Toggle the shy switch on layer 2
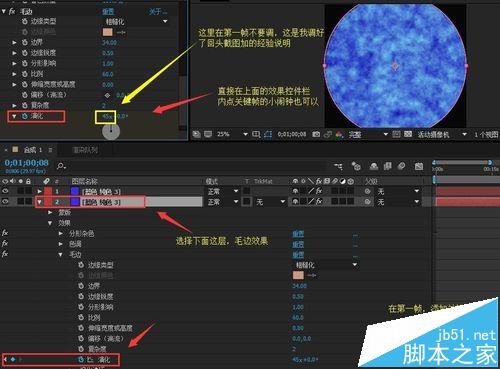Screen dimensions: 500x369 click(x=296, y=202)
